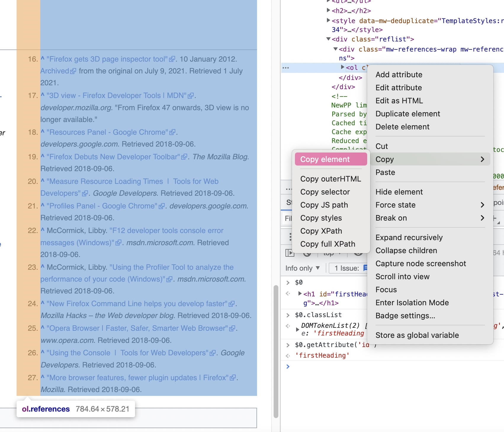The width and height of the screenshot is (504, 432).
Task: Choose Edit attribute option
Action: 430,88
